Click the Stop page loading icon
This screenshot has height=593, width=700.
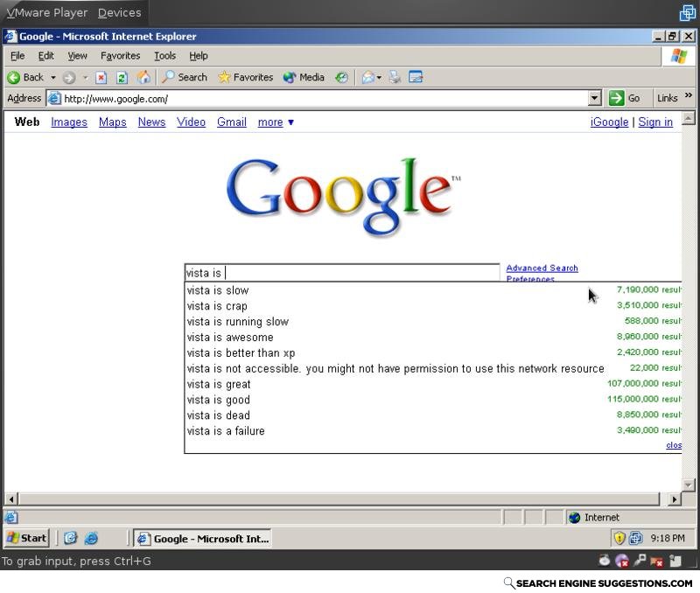point(101,78)
